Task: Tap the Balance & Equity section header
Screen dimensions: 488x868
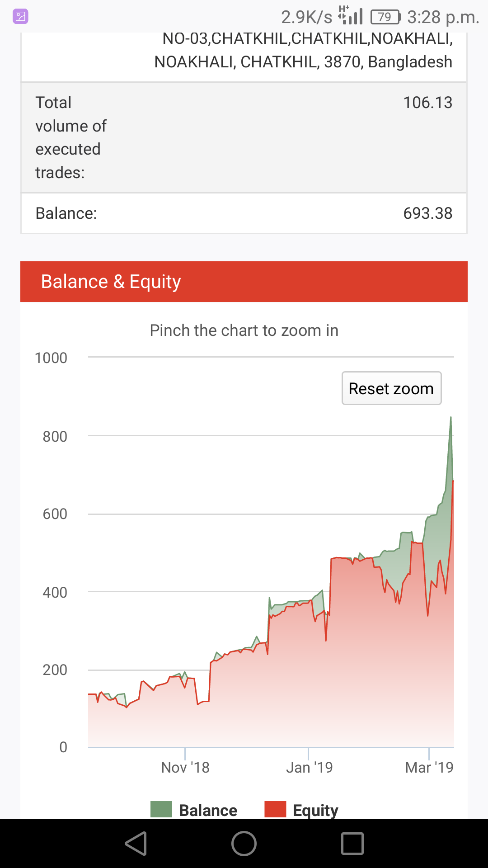Action: point(244,282)
